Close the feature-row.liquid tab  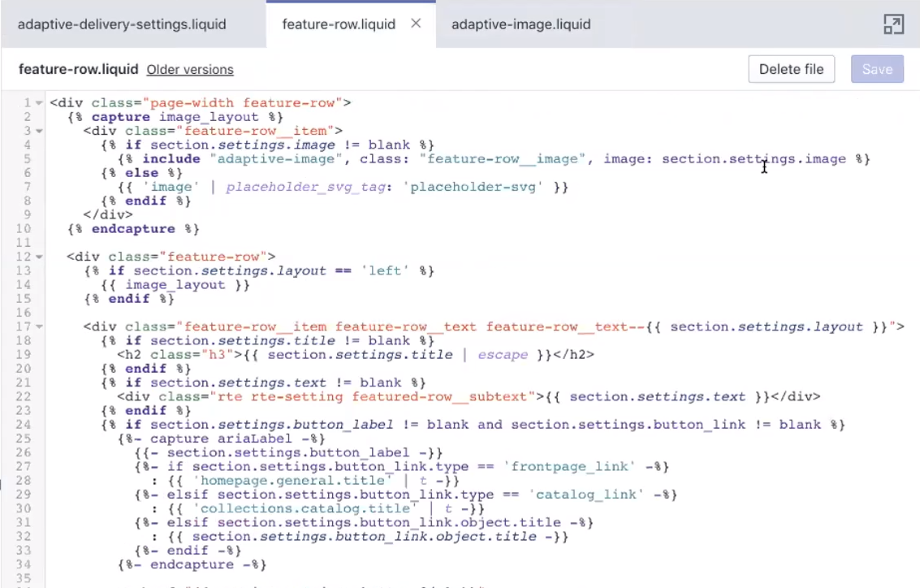(416, 24)
